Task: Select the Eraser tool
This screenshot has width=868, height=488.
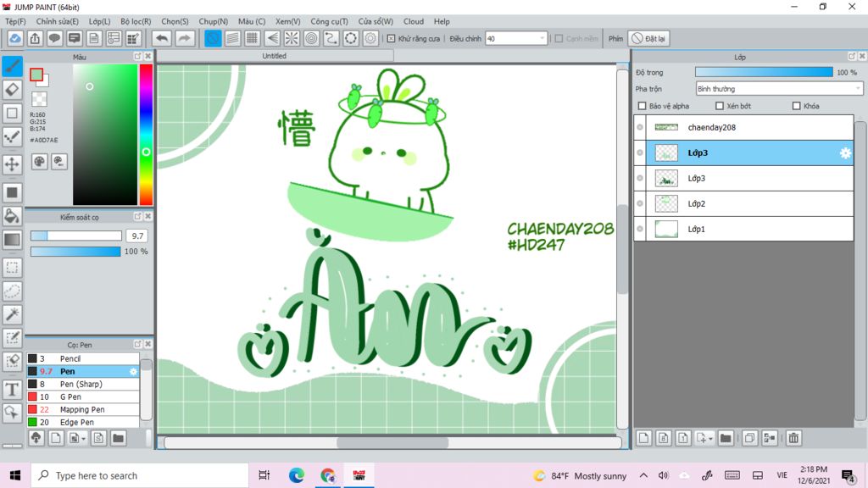Action: click(x=12, y=90)
